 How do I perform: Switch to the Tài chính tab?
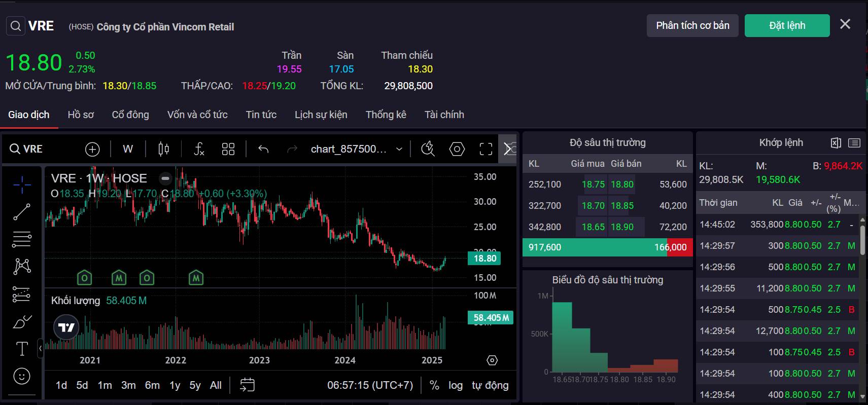pyautogui.click(x=444, y=115)
